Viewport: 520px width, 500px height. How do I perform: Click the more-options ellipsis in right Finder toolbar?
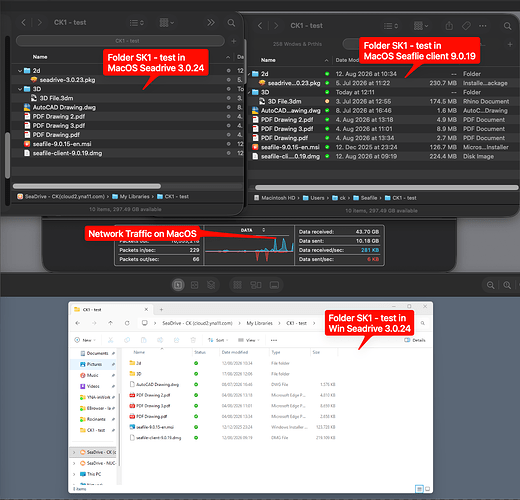click(482, 26)
